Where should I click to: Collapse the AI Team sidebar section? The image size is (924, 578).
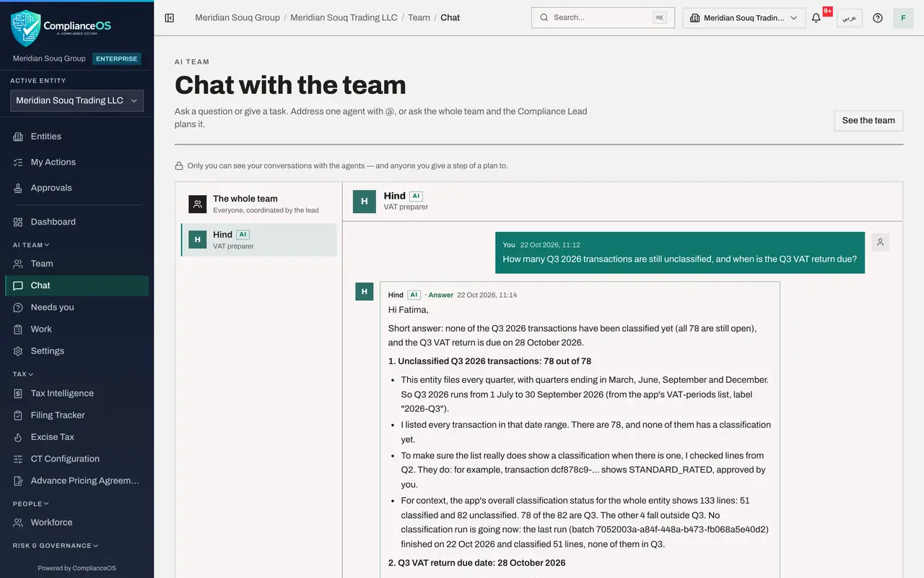(x=31, y=245)
